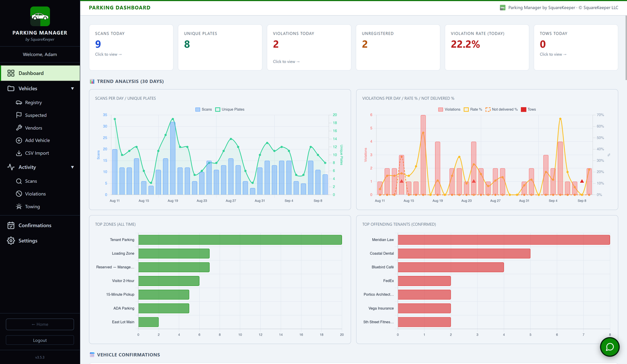This screenshot has height=364, width=627.
Task: Click the Activity pulse icon
Action: point(11,167)
